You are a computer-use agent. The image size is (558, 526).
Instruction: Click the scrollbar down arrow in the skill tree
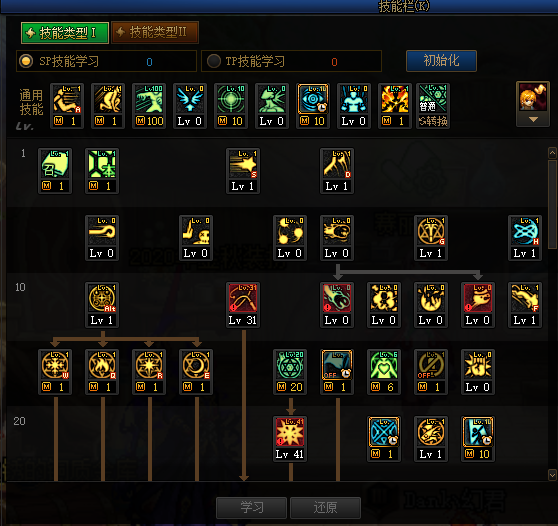click(x=552, y=475)
